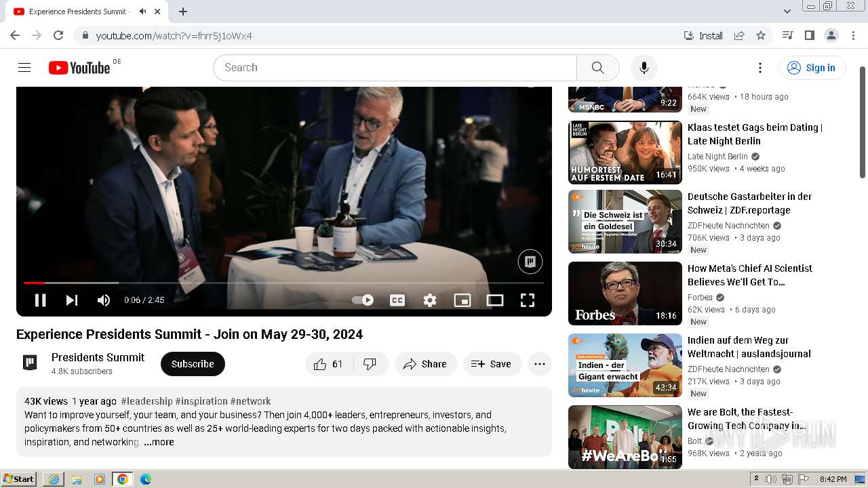
Task: Share the video
Action: [x=426, y=364]
